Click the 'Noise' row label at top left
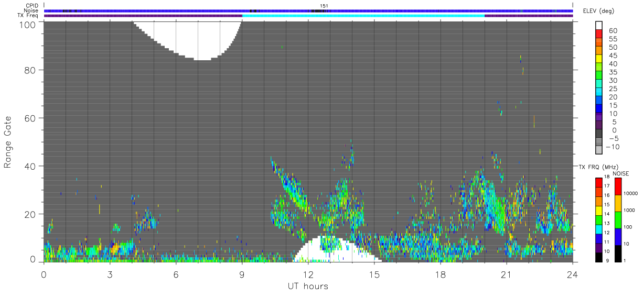 point(31,10)
